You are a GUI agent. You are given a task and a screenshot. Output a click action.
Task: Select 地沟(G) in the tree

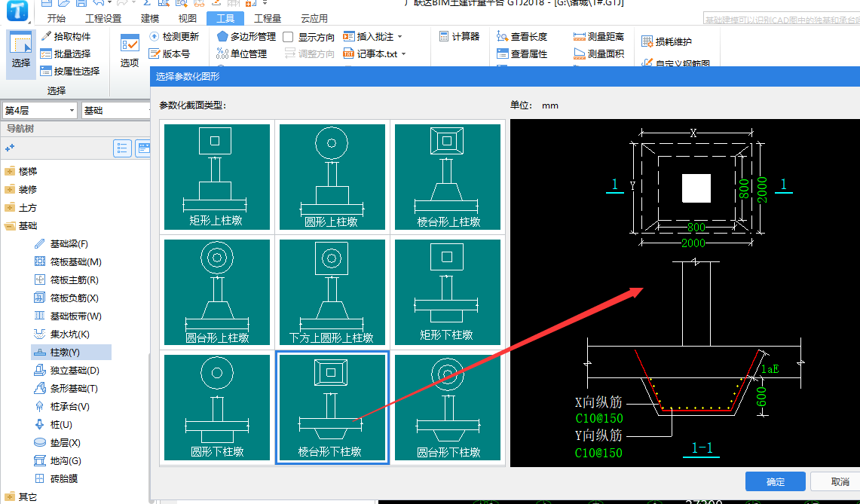57,460
